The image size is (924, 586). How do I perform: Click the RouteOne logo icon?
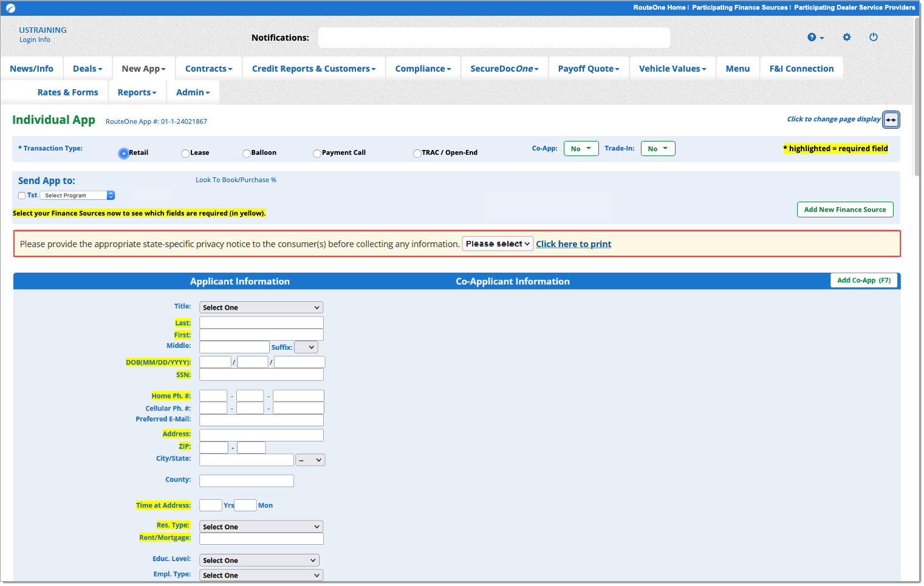(10, 8)
